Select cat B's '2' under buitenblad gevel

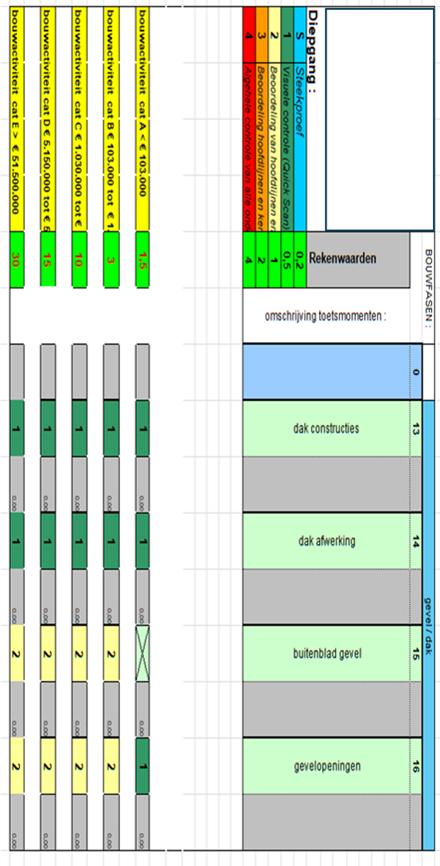110,653
